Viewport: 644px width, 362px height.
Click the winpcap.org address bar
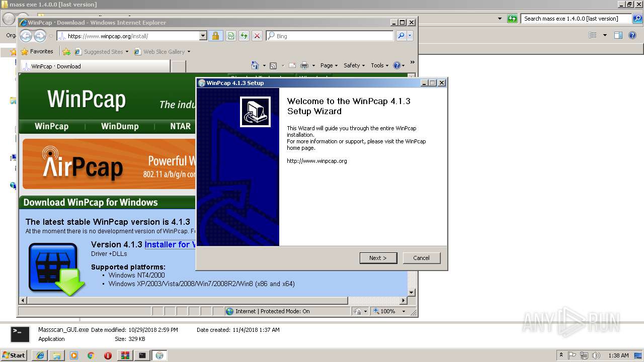[x=128, y=36]
